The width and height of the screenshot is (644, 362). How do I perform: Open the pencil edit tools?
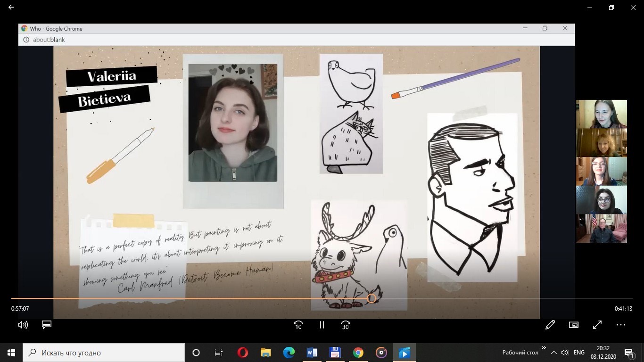[x=550, y=325]
